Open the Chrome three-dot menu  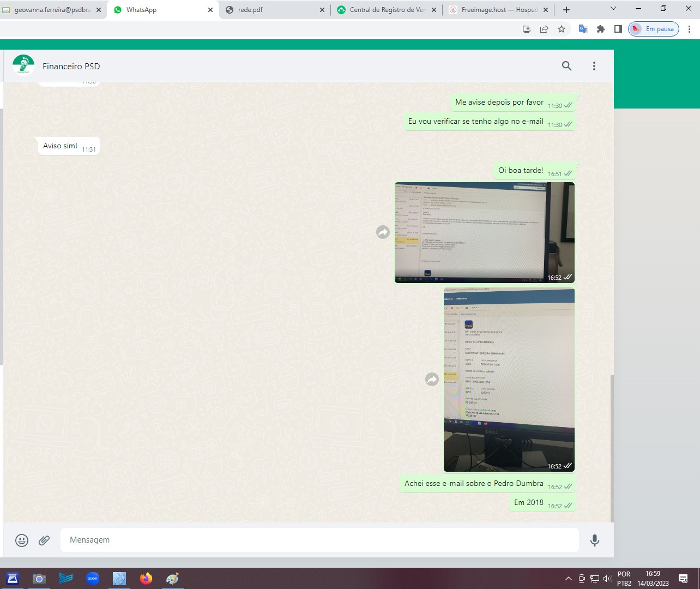pyautogui.click(x=690, y=29)
